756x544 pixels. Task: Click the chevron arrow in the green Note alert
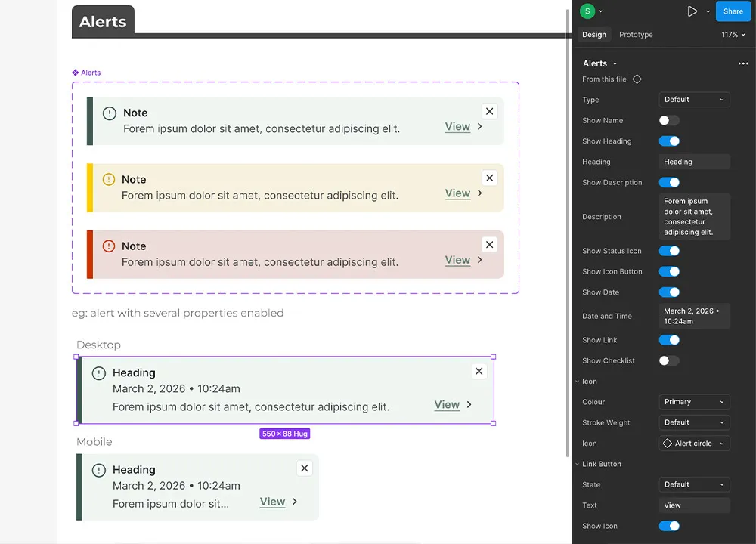click(x=480, y=127)
